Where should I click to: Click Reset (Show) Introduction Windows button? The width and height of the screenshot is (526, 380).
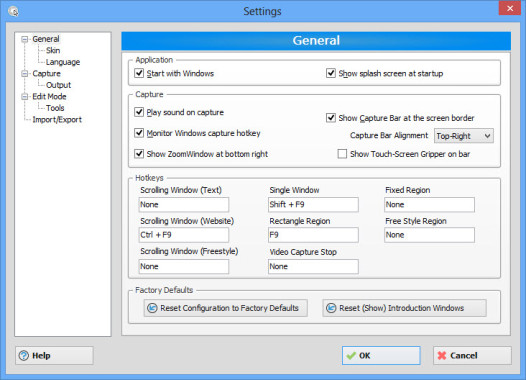(404, 308)
